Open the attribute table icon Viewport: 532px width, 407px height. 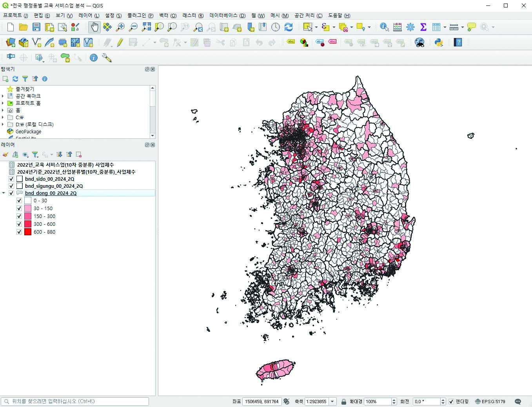pyautogui.click(x=436, y=27)
